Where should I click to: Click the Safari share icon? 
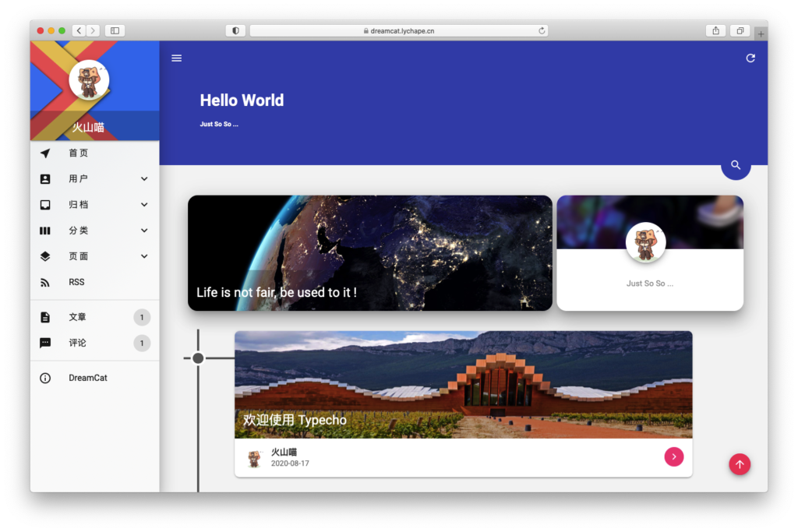point(715,30)
